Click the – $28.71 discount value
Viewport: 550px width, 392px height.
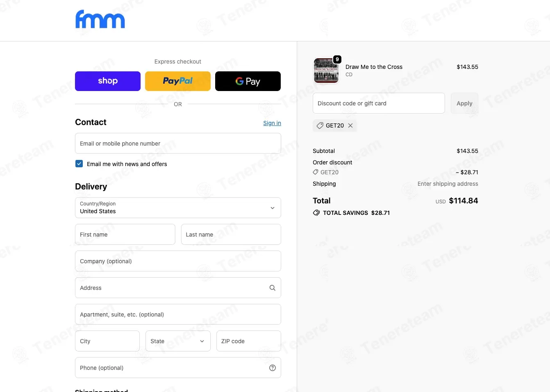[x=467, y=172]
